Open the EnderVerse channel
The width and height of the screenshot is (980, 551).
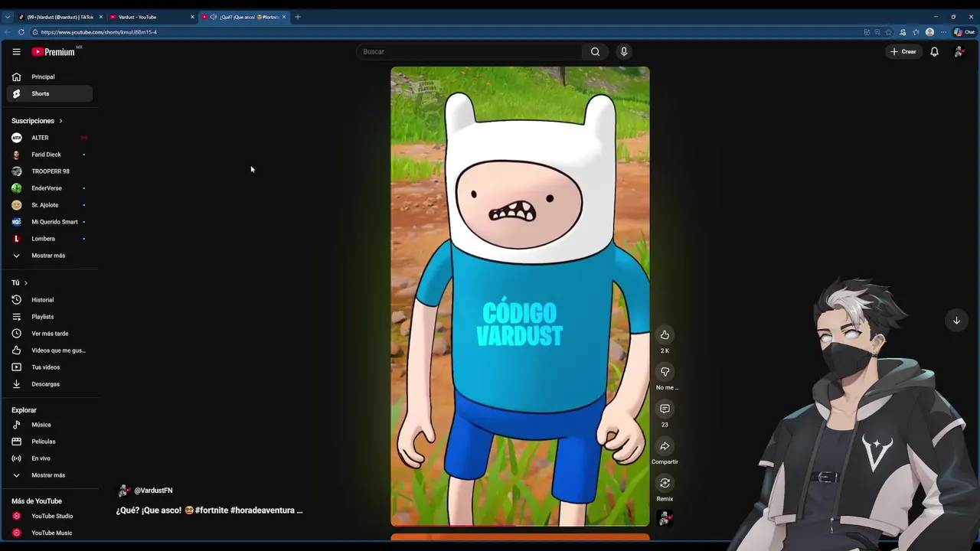tap(49, 188)
